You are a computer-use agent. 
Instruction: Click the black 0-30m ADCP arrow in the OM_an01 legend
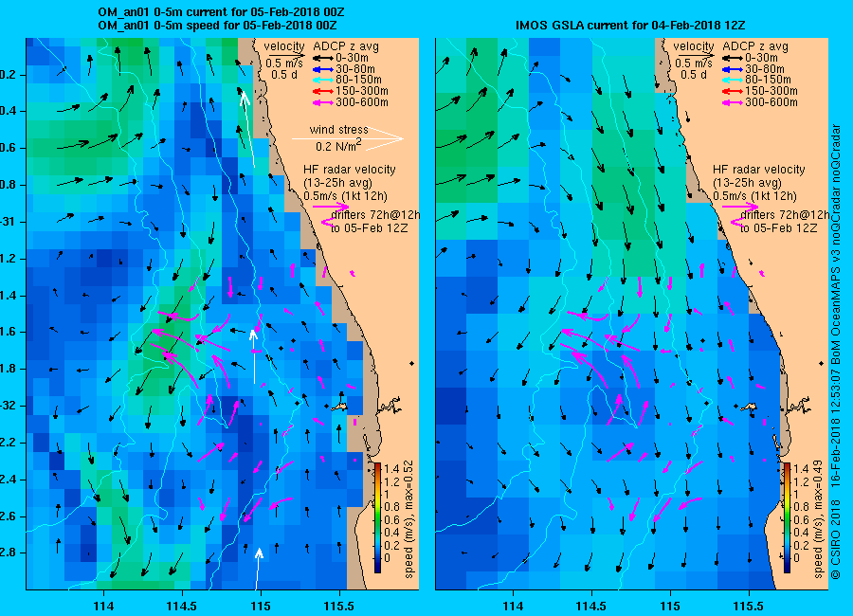[322, 58]
